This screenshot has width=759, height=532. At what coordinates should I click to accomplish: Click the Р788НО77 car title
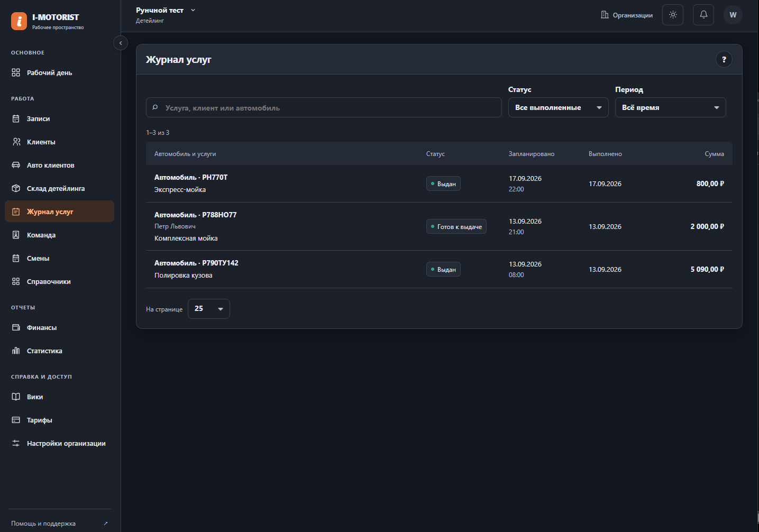(x=196, y=215)
